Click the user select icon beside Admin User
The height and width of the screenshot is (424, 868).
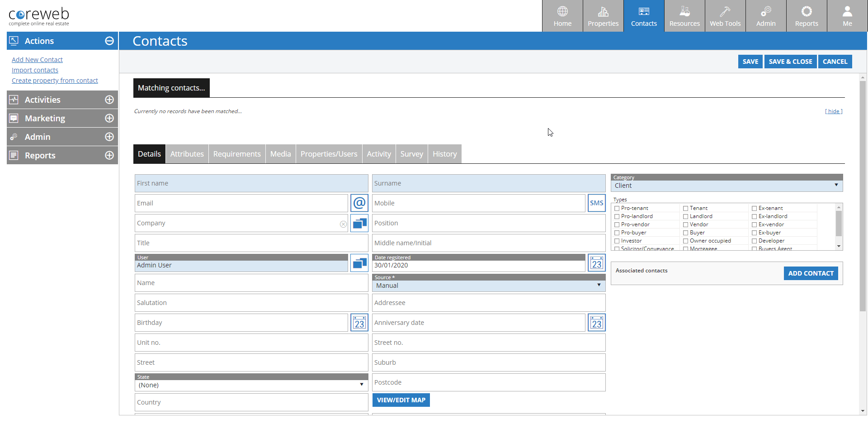point(359,263)
